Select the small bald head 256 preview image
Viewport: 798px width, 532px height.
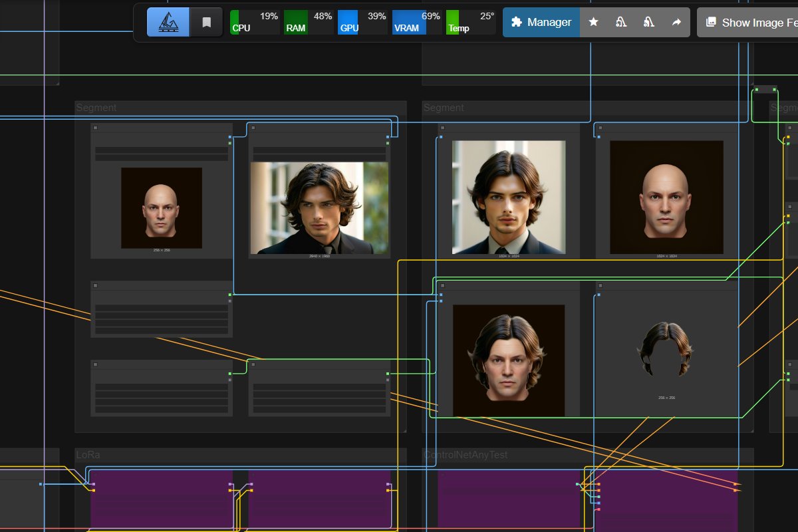pyautogui.click(x=162, y=208)
